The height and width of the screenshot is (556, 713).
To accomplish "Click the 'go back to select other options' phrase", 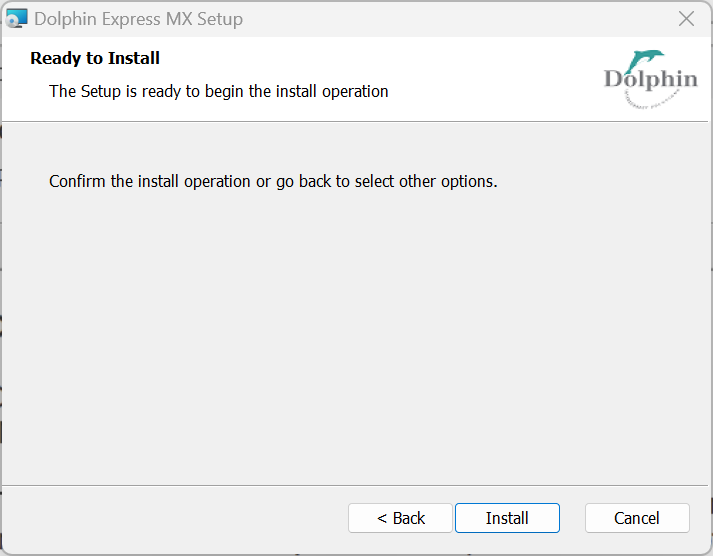I will click(x=387, y=181).
